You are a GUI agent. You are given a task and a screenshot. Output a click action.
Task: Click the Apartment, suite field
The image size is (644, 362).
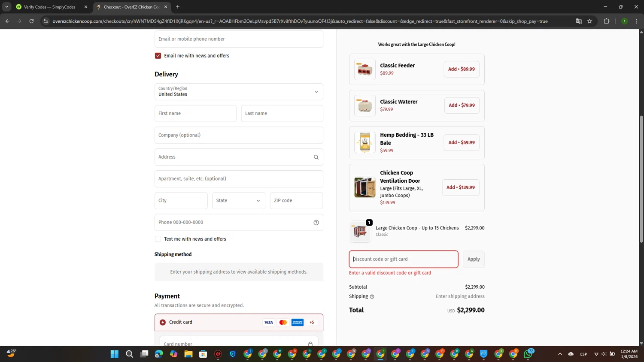[239, 179]
